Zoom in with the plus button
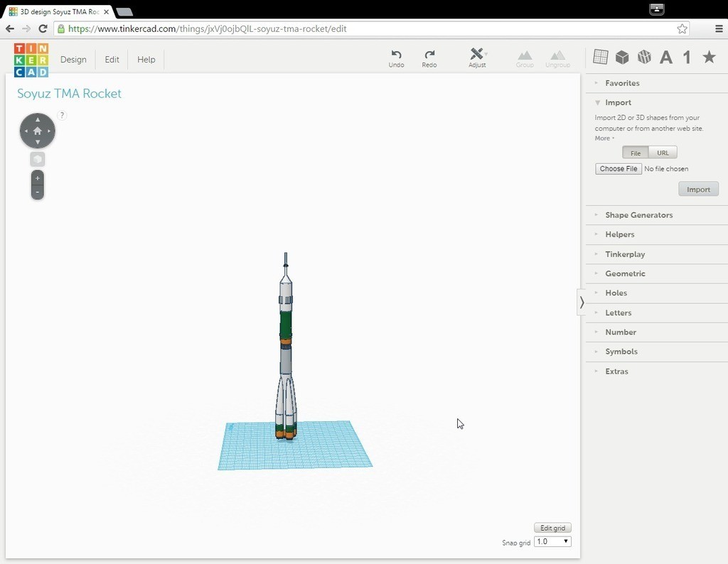Image resolution: width=728 pixels, height=564 pixels. click(38, 178)
